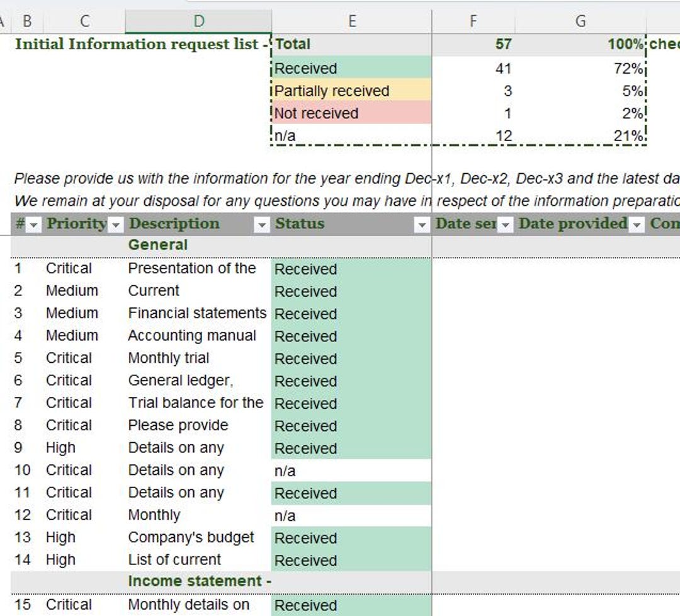
Task: Expand the Priority header filter dropdown
Action: click(116, 224)
